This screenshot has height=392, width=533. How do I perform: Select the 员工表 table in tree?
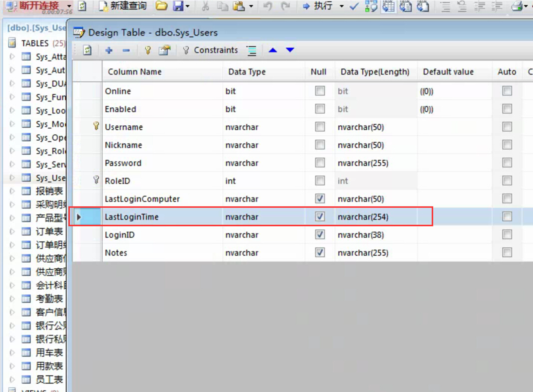pyautogui.click(x=49, y=379)
